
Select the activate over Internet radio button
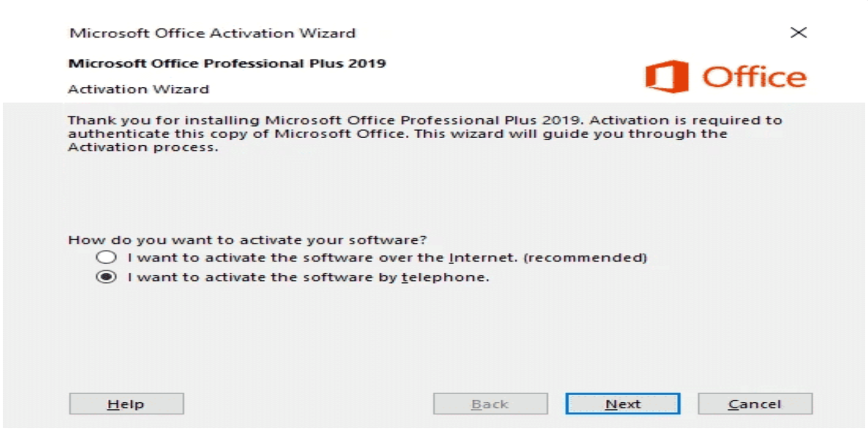(106, 257)
